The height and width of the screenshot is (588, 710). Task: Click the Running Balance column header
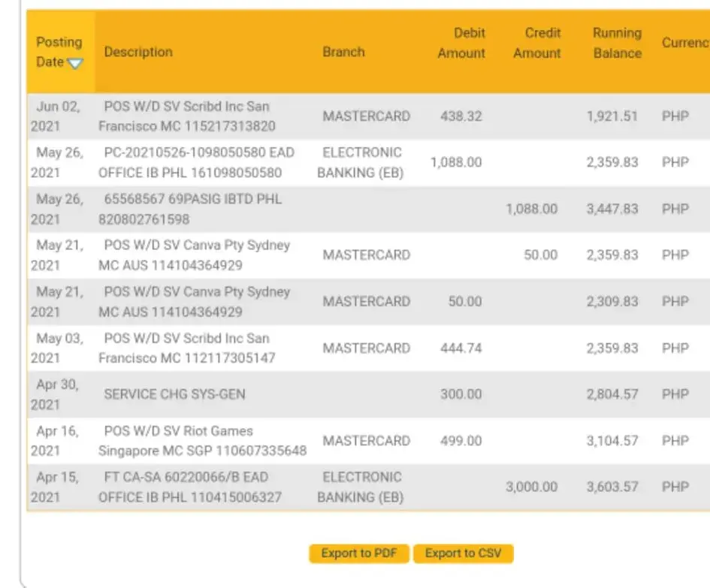click(617, 43)
